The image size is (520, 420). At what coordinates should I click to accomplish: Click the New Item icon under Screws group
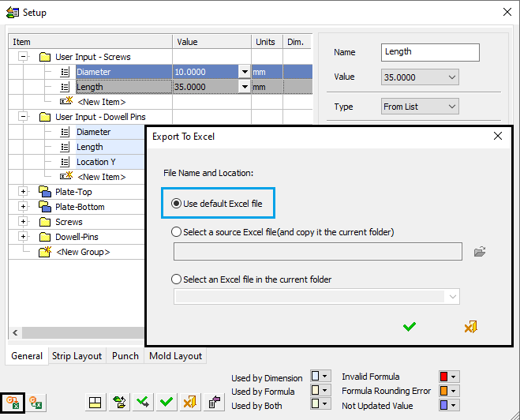(x=66, y=101)
